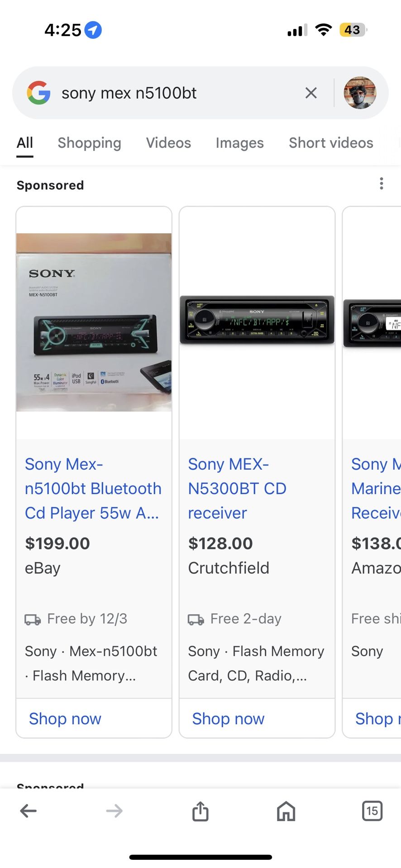The image size is (401, 868).
Task: Tap Shop now on the Crutchfield listing
Action: point(228,718)
